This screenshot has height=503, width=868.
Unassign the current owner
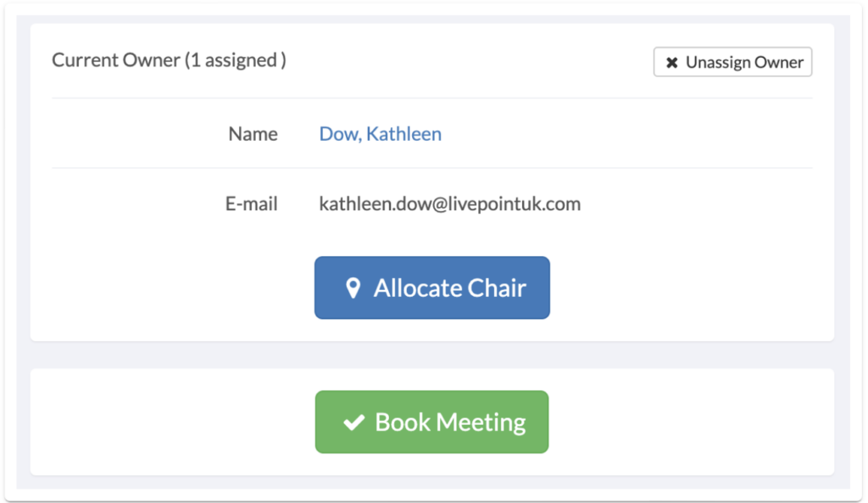(x=732, y=62)
